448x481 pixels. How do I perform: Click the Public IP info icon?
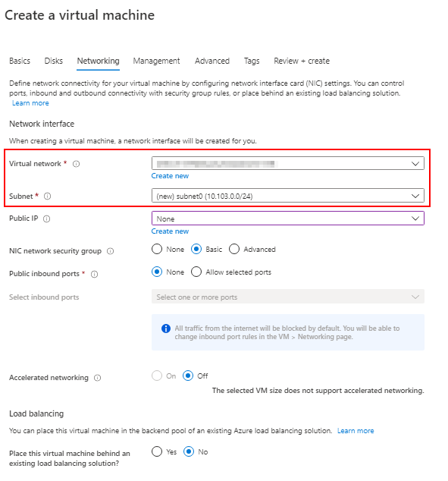[x=46, y=218]
